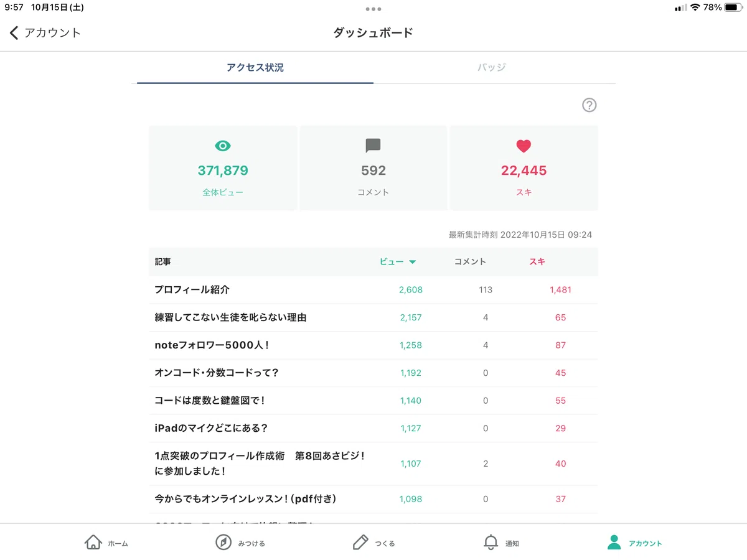Click total comments 592
Screen dimensions: 747x560
click(x=374, y=170)
